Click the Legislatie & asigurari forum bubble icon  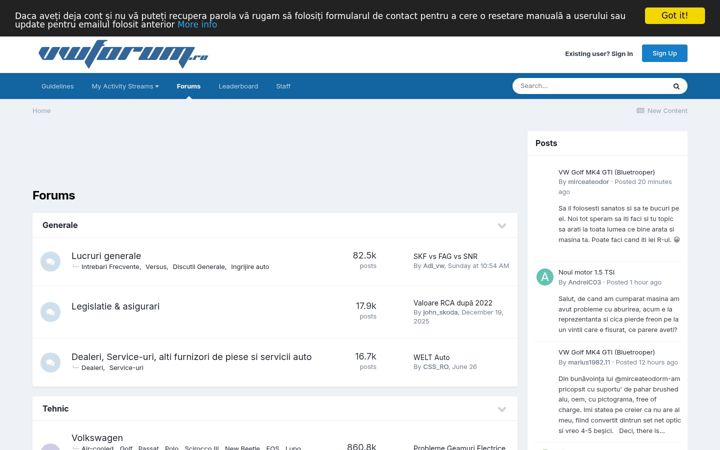(x=51, y=312)
